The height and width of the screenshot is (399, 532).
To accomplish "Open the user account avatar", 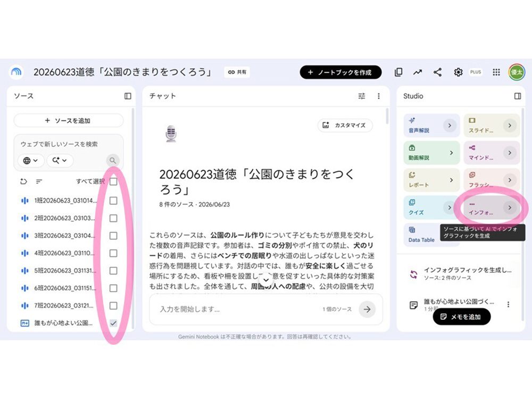I will coord(517,72).
